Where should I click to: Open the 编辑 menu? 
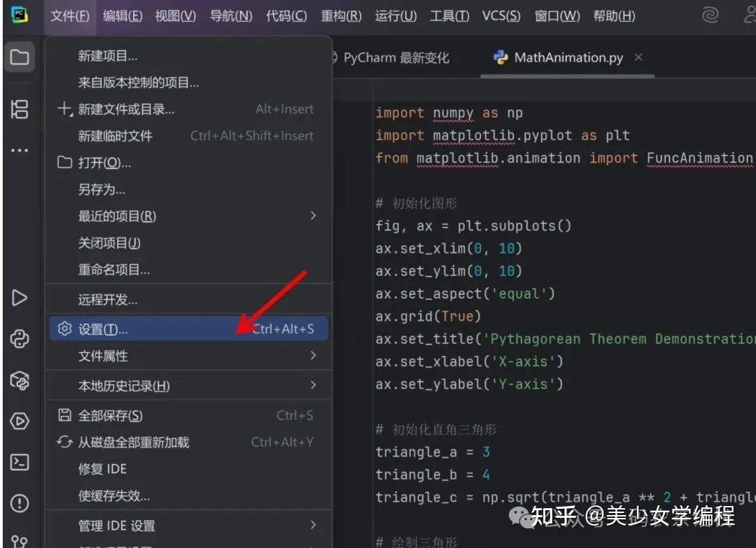(x=122, y=15)
